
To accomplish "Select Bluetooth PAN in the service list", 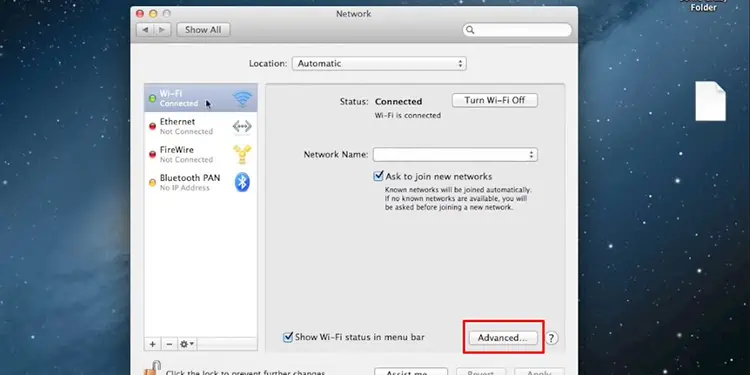I will click(x=200, y=182).
